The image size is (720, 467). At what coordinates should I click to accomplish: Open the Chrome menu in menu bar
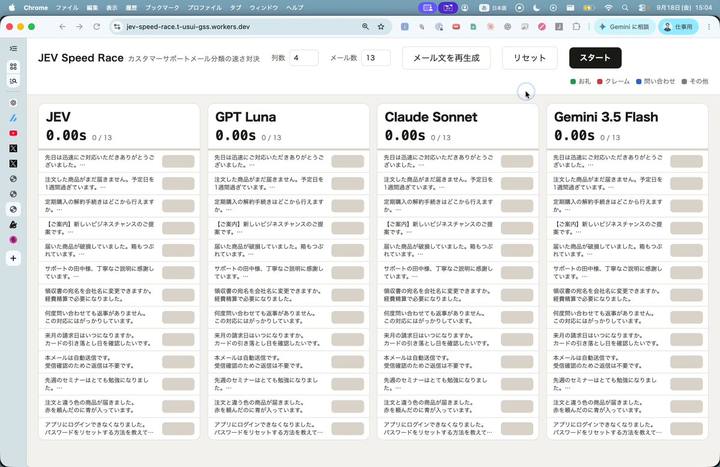[x=35, y=7]
